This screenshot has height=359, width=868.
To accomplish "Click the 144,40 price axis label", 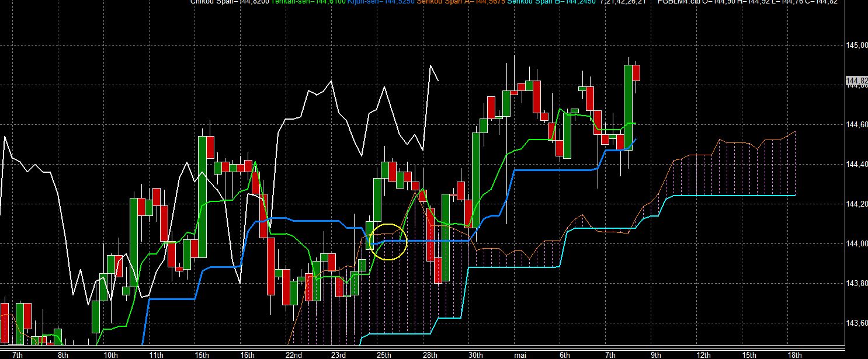I will [x=856, y=164].
